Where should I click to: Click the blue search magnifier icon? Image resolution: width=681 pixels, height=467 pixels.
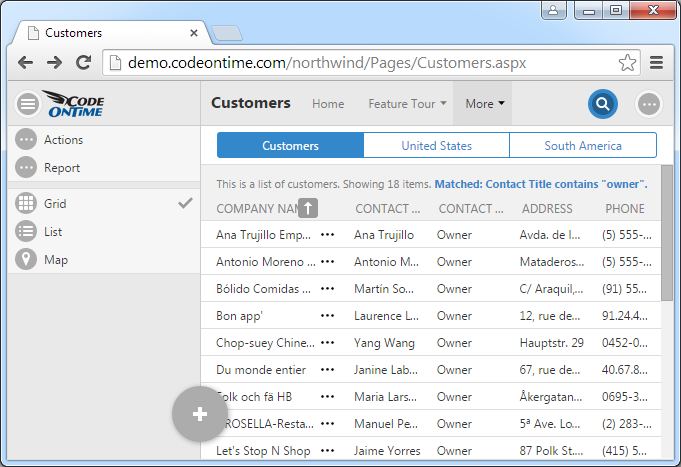coord(602,104)
